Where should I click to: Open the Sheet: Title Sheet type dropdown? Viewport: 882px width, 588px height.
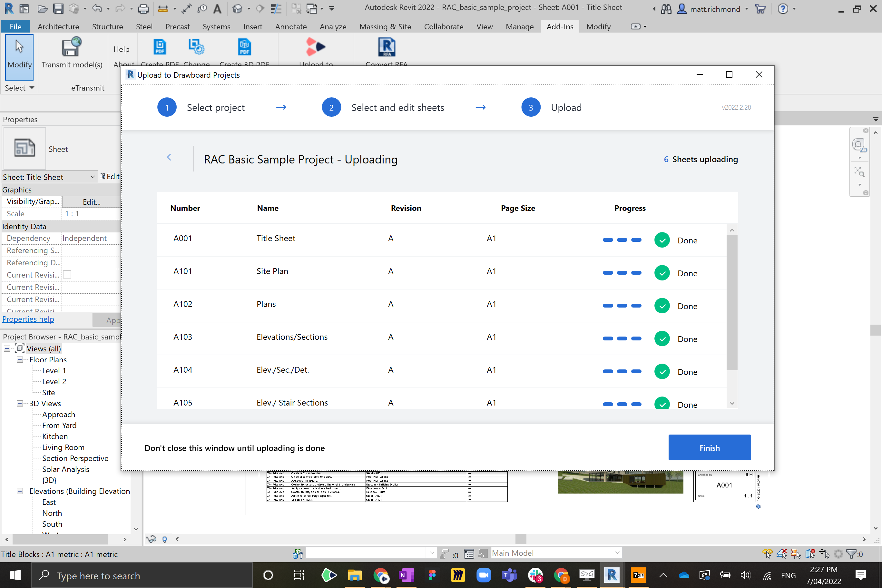pos(92,177)
